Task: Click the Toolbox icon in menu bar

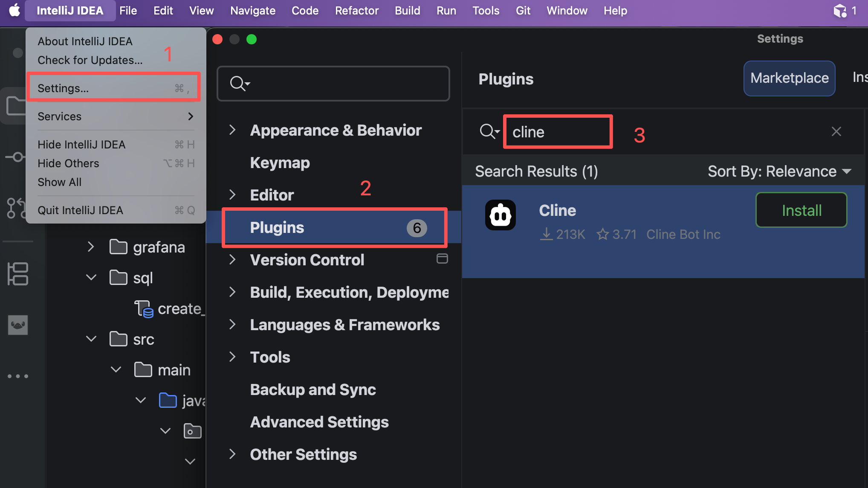Action: click(x=839, y=10)
